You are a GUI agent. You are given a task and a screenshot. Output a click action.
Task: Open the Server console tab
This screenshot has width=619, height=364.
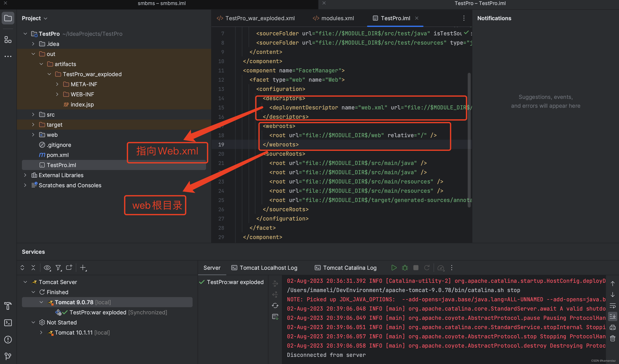coord(212,268)
